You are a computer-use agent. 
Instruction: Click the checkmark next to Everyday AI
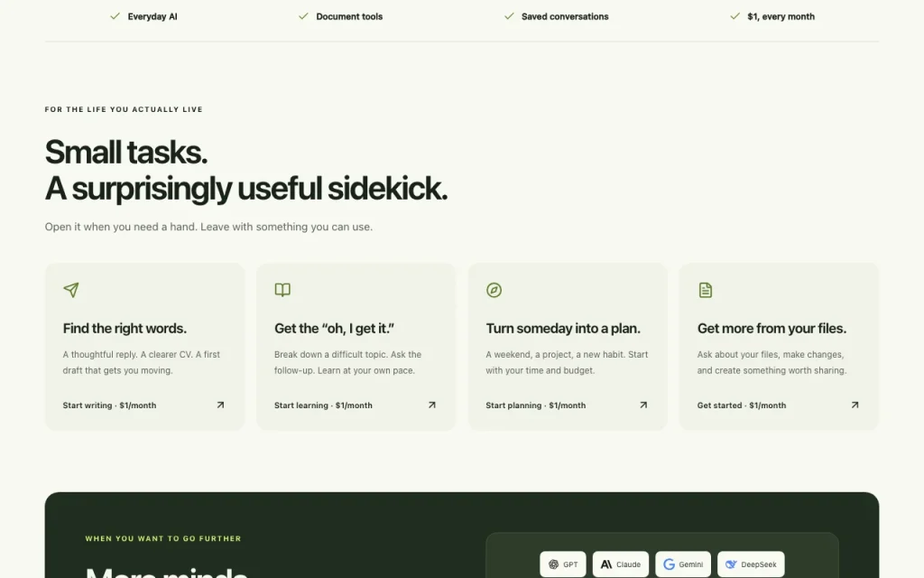point(115,16)
